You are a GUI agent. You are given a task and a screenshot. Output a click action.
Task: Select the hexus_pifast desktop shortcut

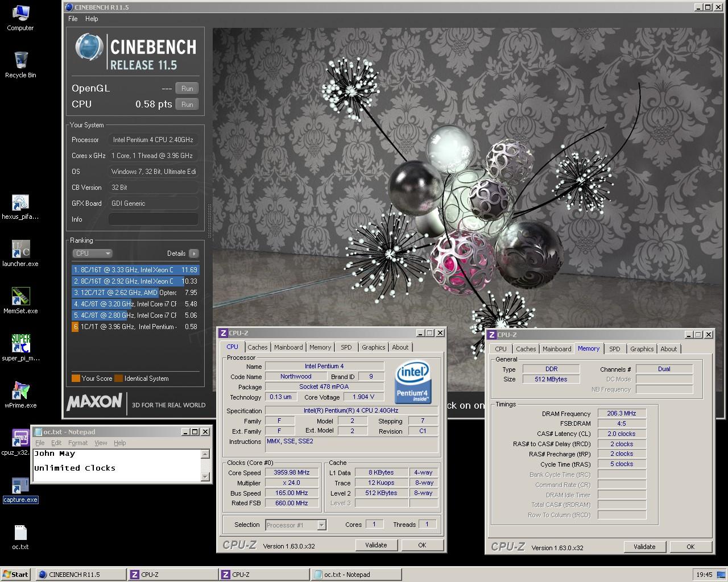[x=20, y=207]
